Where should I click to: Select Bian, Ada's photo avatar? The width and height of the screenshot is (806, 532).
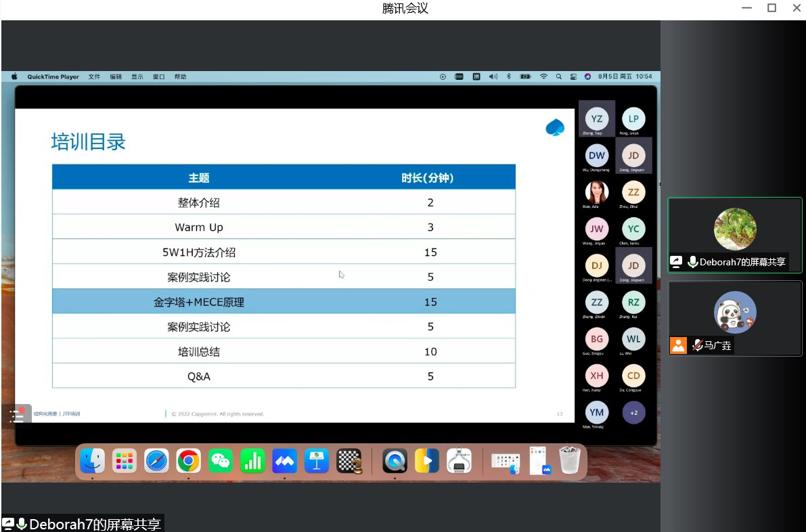pos(596,192)
